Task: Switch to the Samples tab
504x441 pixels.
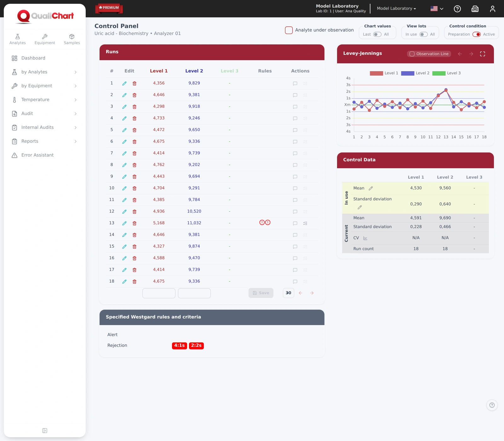Action: pos(72,39)
